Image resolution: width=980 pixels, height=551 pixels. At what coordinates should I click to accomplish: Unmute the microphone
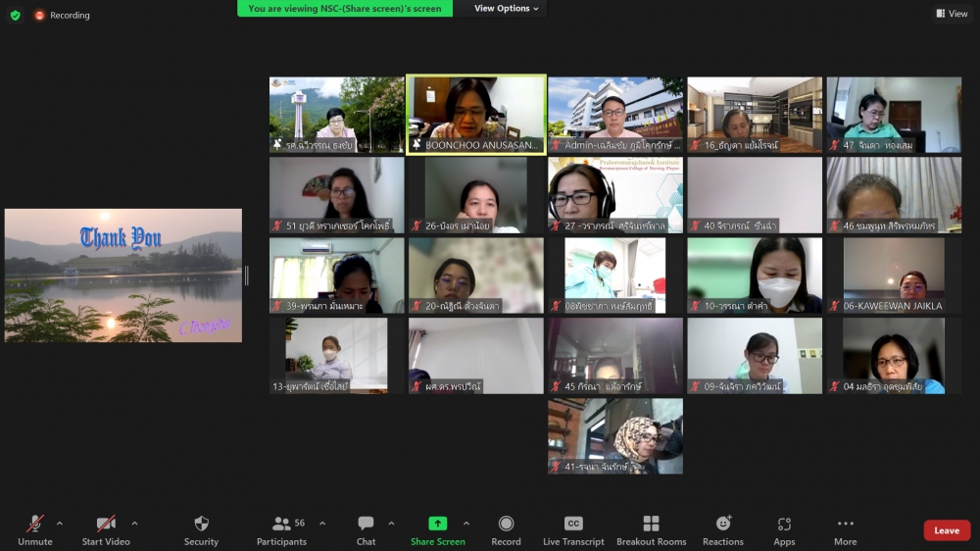34,525
